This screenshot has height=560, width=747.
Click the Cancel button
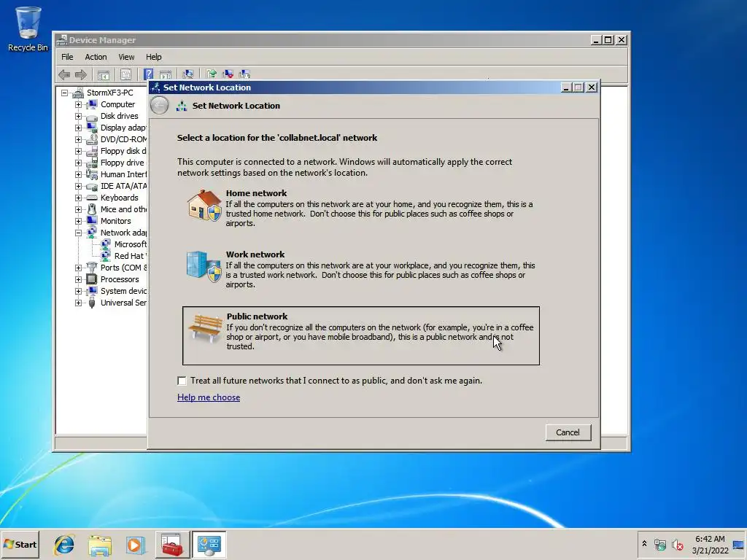(568, 432)
